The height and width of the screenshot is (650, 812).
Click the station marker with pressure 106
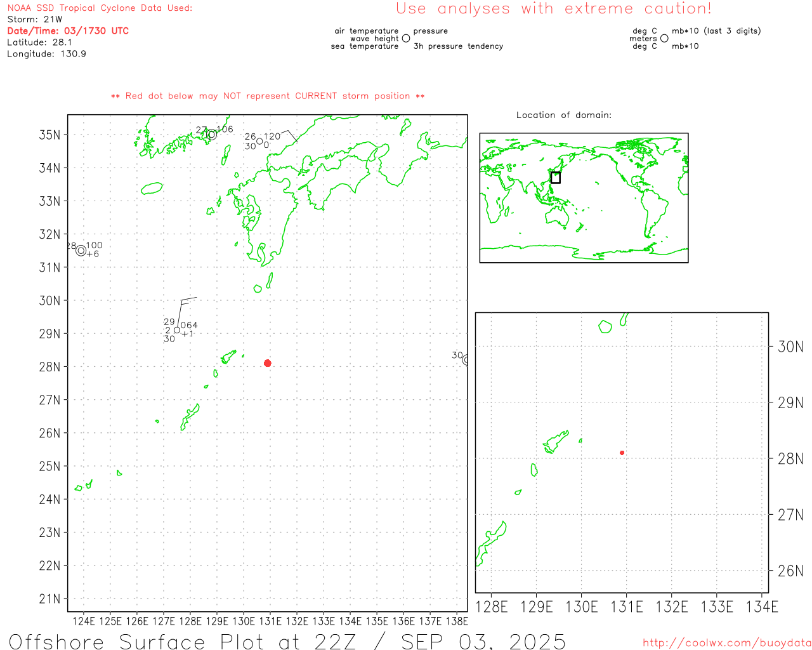click(212, 135)
